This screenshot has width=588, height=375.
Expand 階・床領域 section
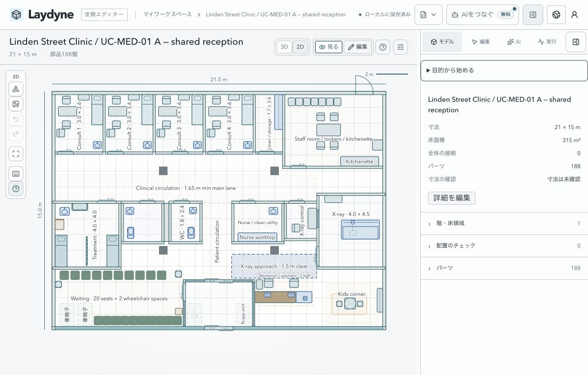click(x=504, y=224)
